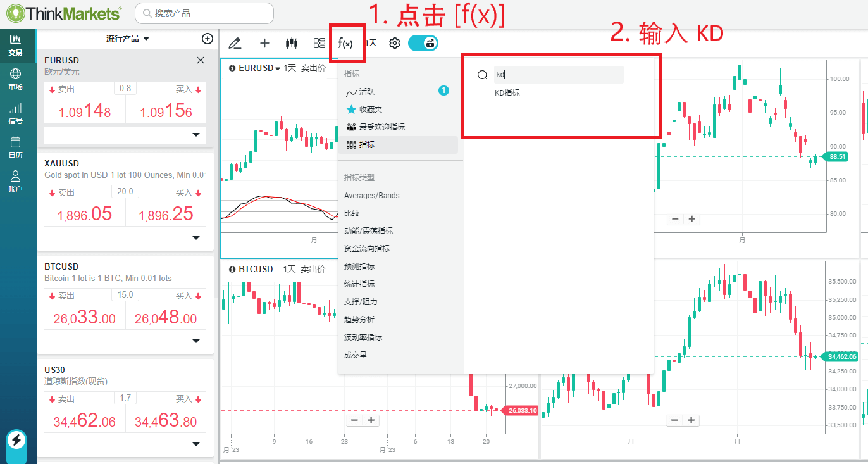Close the EURUSD watchlist card
This screenshot has width=868, height=464.
201,60
